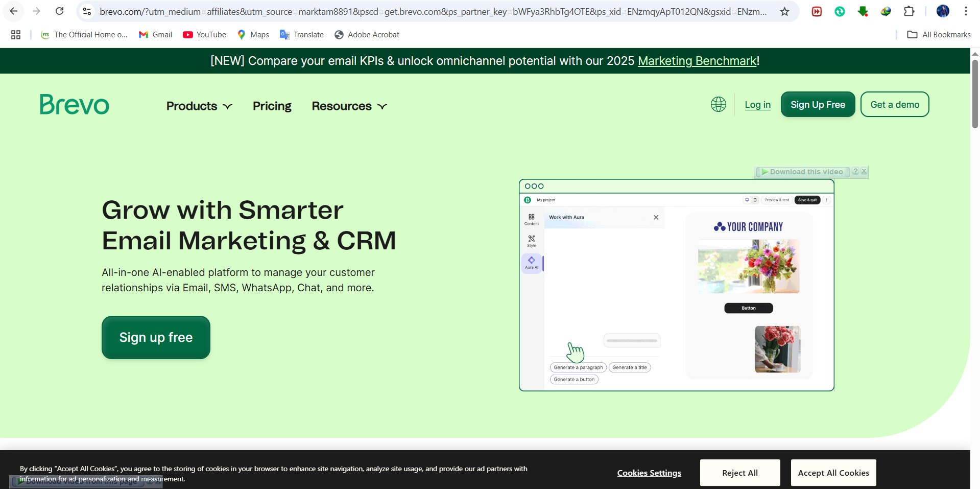980x489 pixels.
Task: Open Chrome three-dot menu
Action: 966,11
